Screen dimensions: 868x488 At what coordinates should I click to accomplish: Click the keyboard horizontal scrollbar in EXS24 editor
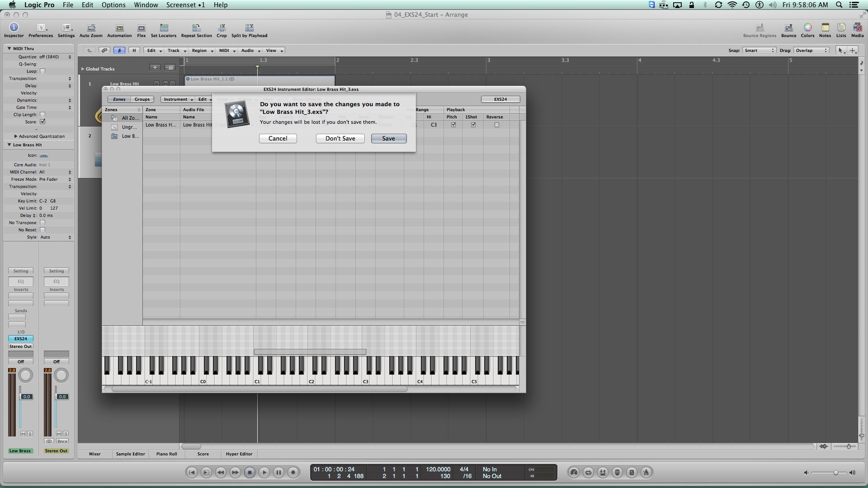(260, 389)
